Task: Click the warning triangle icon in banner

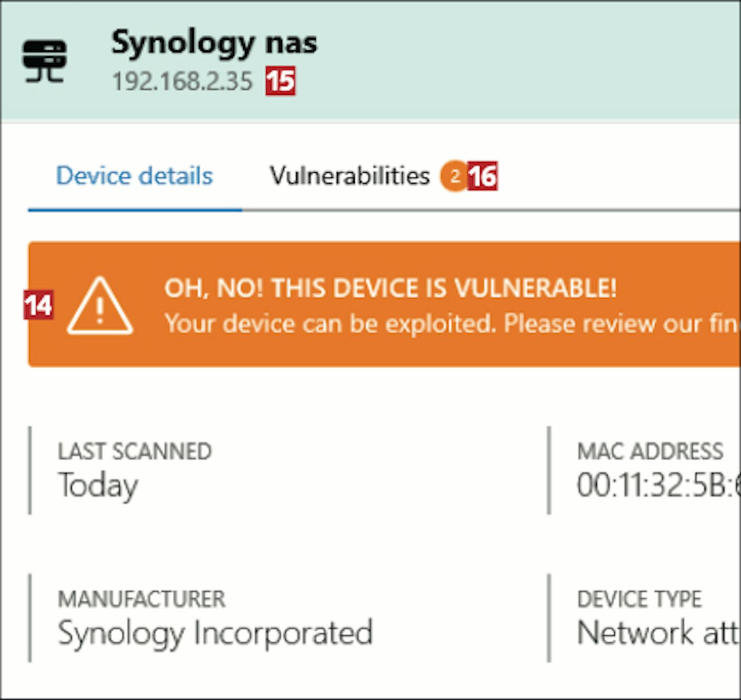Action: (x=100, y=307)
